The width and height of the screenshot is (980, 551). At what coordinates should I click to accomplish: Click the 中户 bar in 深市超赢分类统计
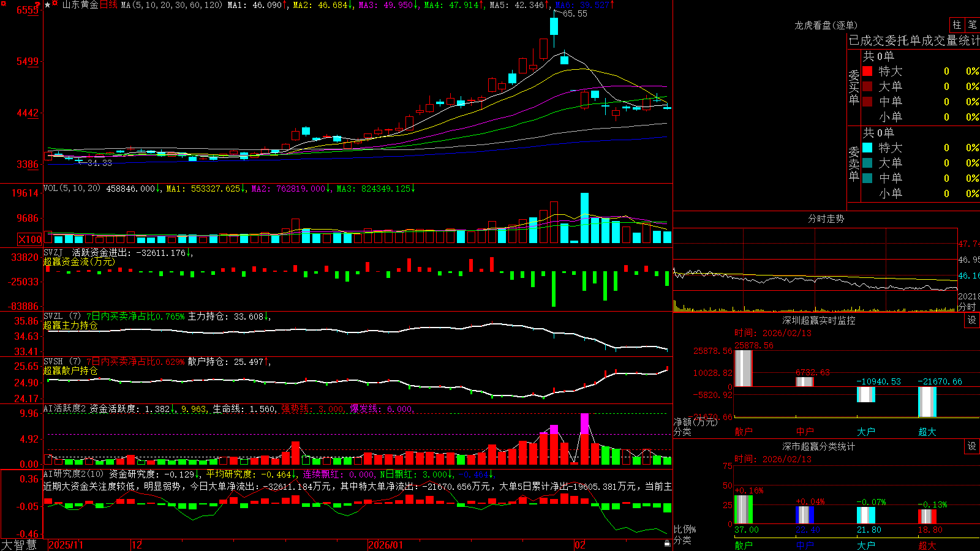click(x=805, y=515)
